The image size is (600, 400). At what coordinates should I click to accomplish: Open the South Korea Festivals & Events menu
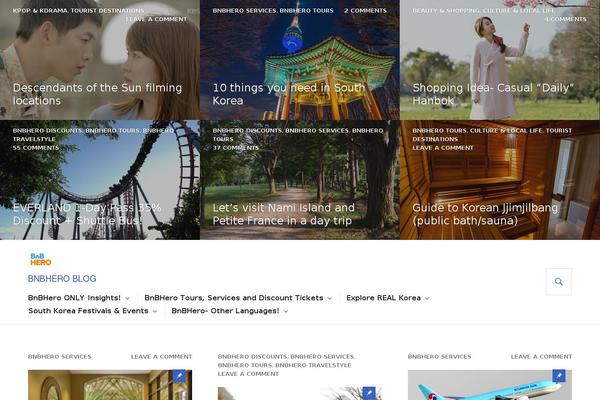point(88,311)
